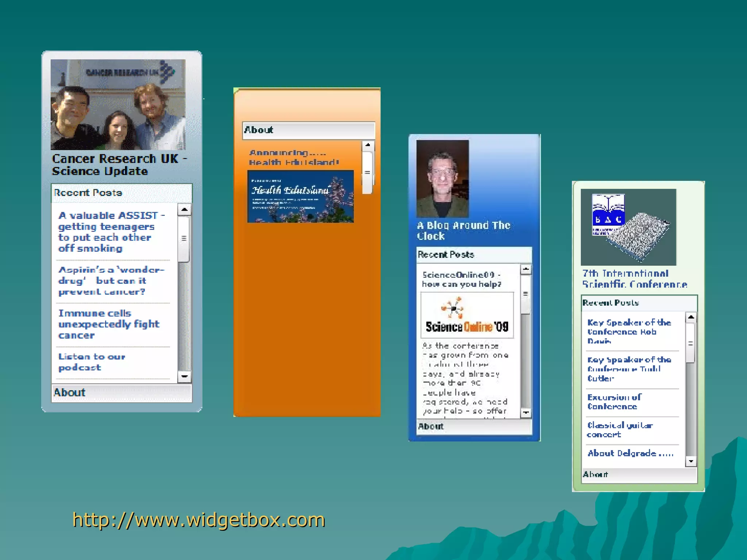Open the 'Listen to our podcast' link
This screenshot has width=747, height=560.
pos(92,362)
